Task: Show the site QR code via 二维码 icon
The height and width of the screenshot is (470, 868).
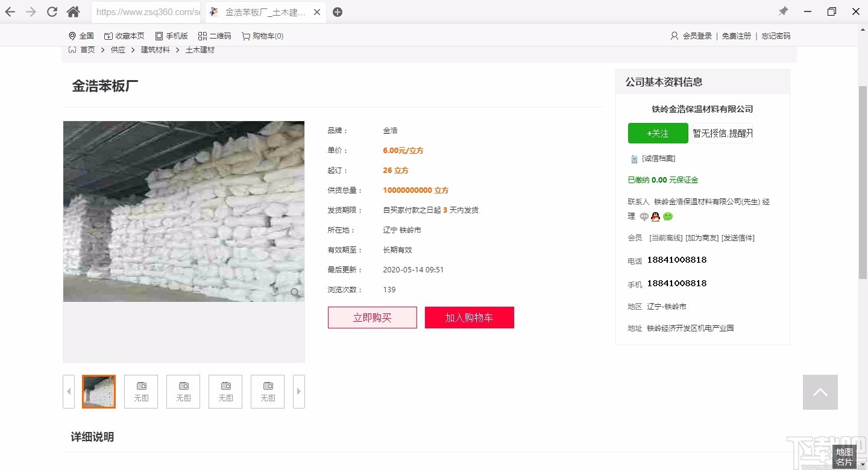Action: click(x=215, y=36)
